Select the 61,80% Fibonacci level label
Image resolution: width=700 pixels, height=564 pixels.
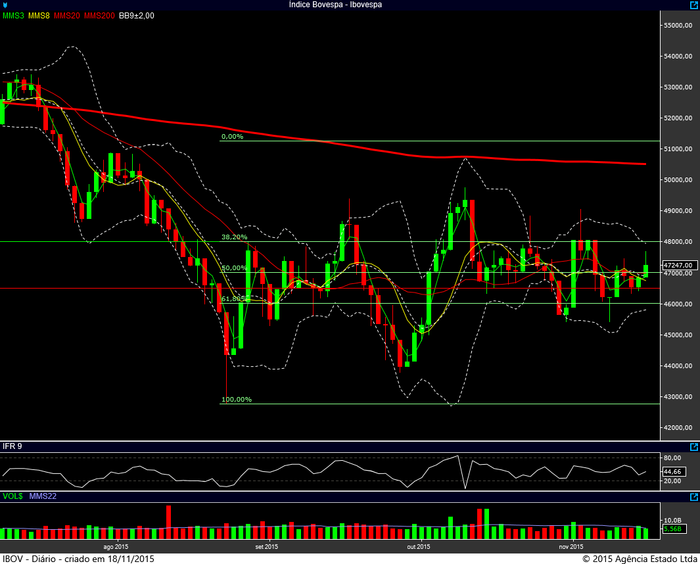(234, 299)
